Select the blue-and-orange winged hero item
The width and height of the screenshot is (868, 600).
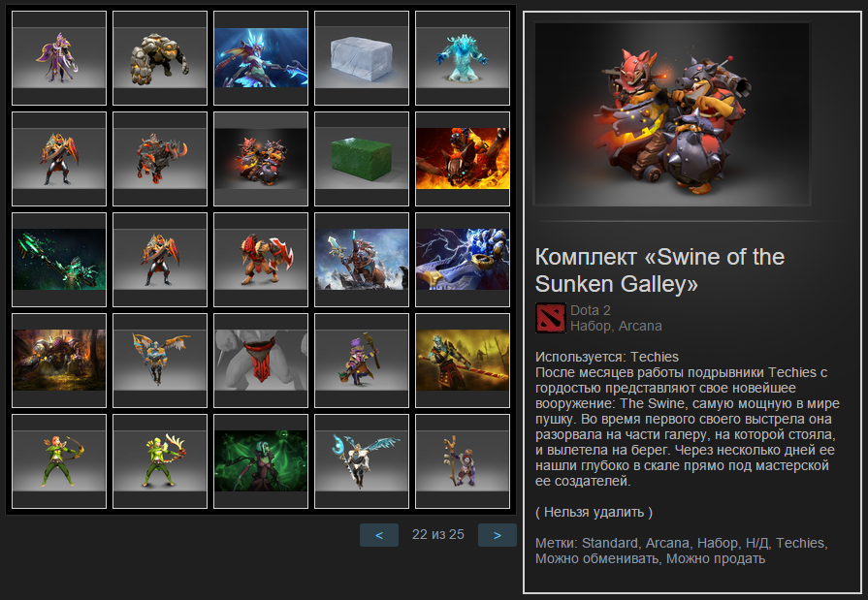[x=160, y=361]
